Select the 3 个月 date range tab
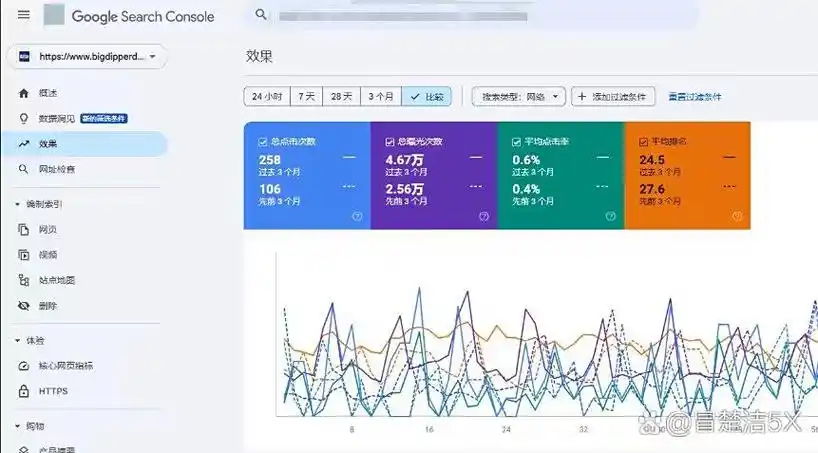818x453 pixels. click(x=381, y=97)
